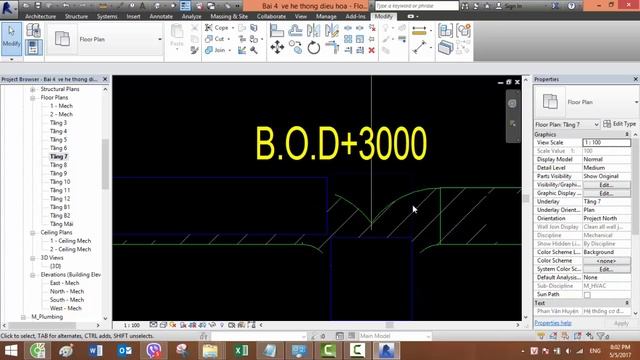Viewport: 640px width, 360px height.
Task: Select the Trim/Extend to Corner tool
Action: 332,47
